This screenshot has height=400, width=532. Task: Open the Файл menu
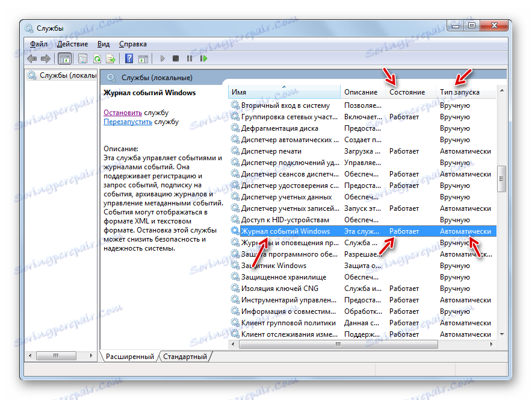click(39, 44)
